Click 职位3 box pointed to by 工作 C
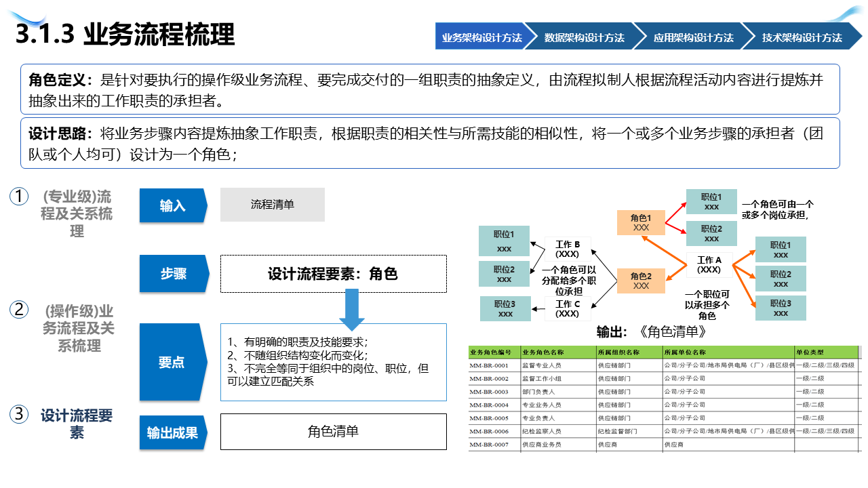Screen dimensions: 868x488 click(x=505, y=308)
